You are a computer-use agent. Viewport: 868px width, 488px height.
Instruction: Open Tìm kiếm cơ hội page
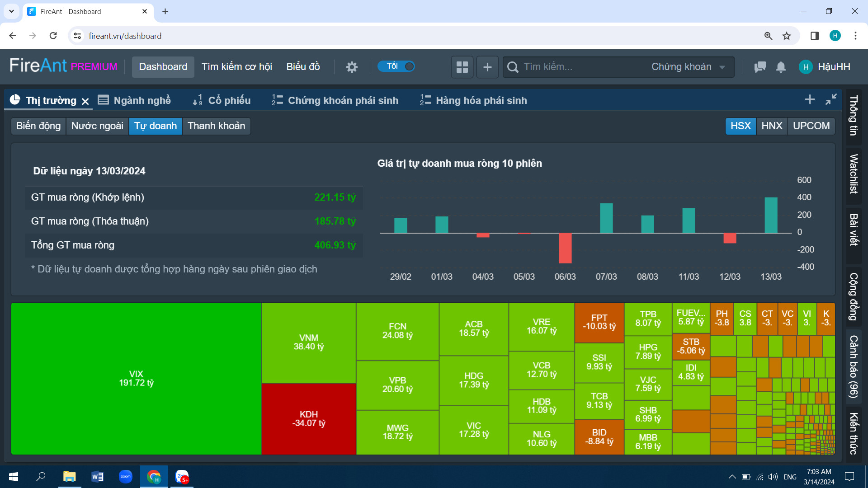pyautogui.click(x=236, y=67)
